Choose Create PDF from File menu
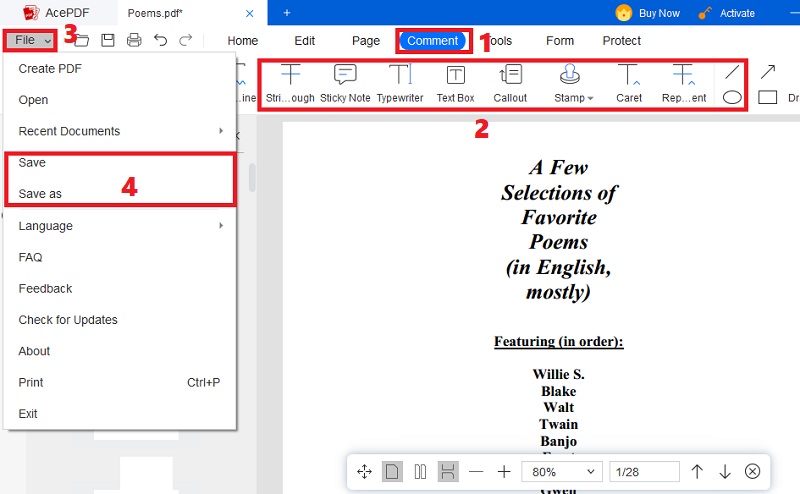 coord(119,69)
